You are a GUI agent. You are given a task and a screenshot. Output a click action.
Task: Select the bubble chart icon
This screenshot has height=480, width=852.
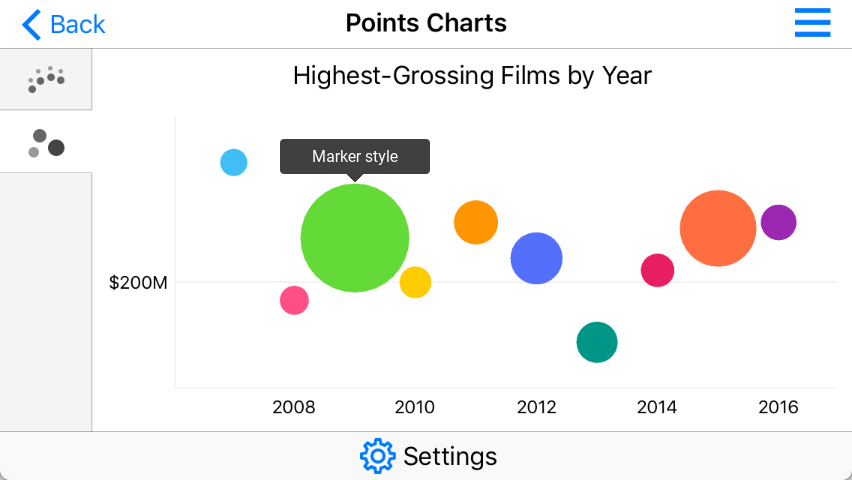46,143
